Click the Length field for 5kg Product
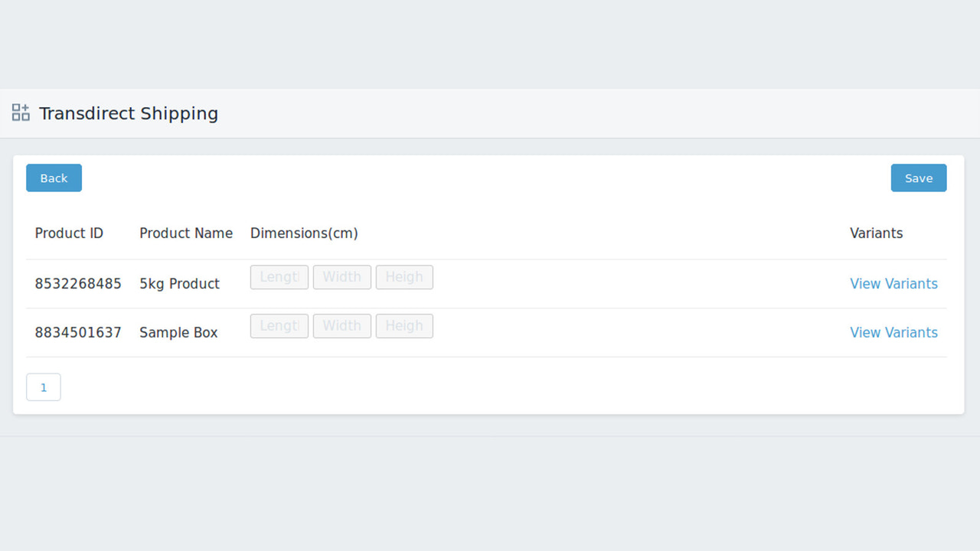Screen dimensions: 980x551 (x=279, y=276)
